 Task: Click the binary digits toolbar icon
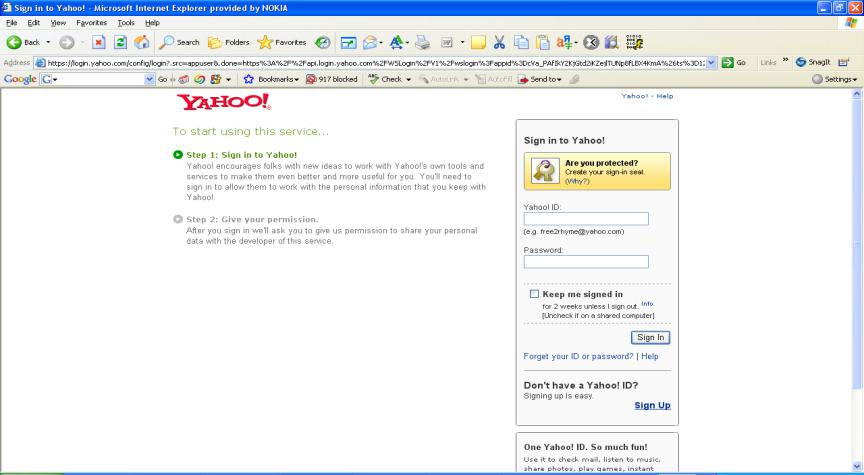pos(634,42)
